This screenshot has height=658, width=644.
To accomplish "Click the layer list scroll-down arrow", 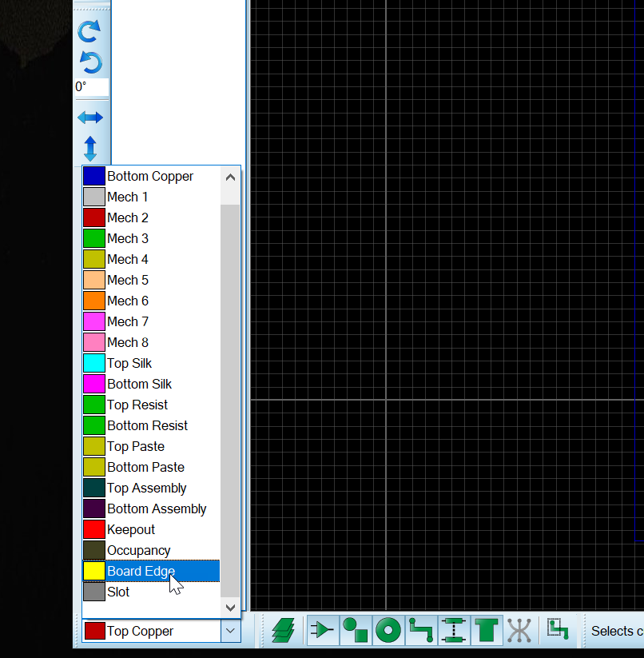I will click(x=230, y=608).
